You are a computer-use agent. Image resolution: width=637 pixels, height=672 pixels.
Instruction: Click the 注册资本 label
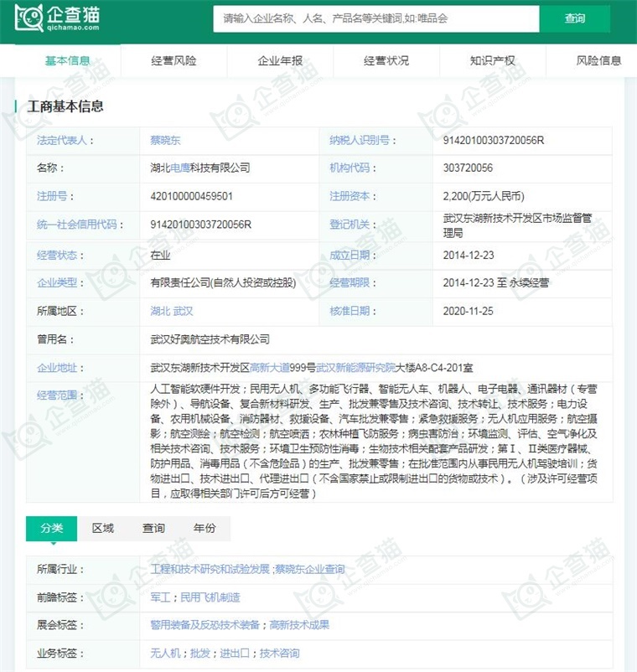(x=350, y=196)
